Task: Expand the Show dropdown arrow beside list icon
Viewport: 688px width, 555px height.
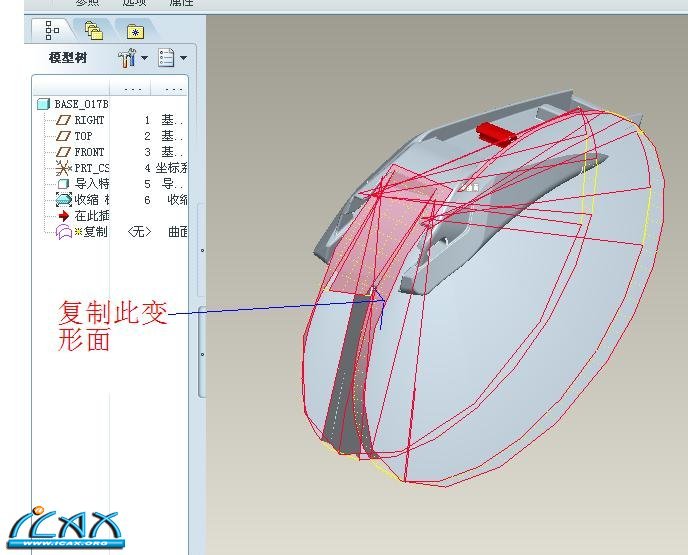Action: click(x=183, y=58)
